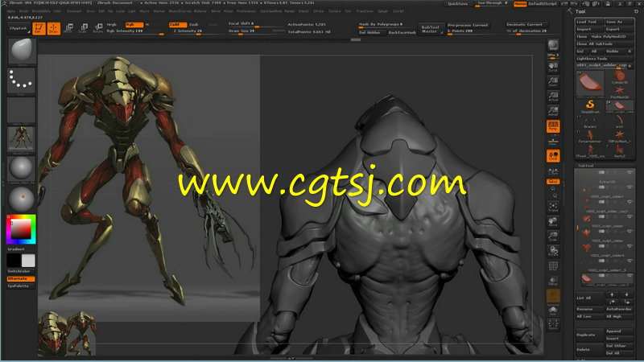Select the ForearmArmor tool icon
644x362 pixels.
click(x=590, y=136)
